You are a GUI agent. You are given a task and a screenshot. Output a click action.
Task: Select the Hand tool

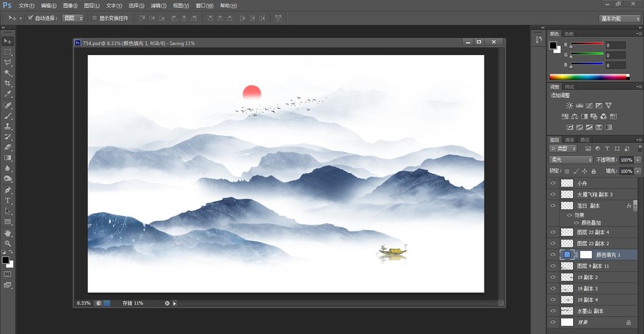7,233
